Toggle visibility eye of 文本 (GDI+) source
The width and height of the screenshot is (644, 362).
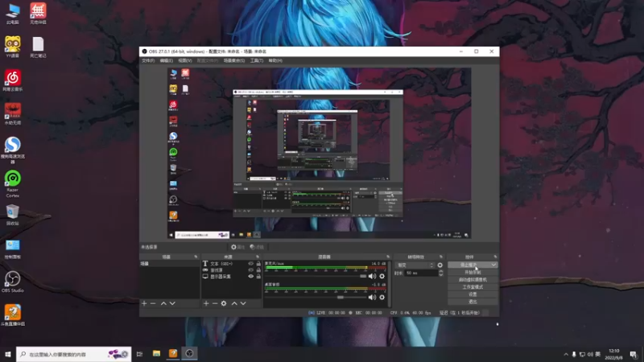coord(251,264)
